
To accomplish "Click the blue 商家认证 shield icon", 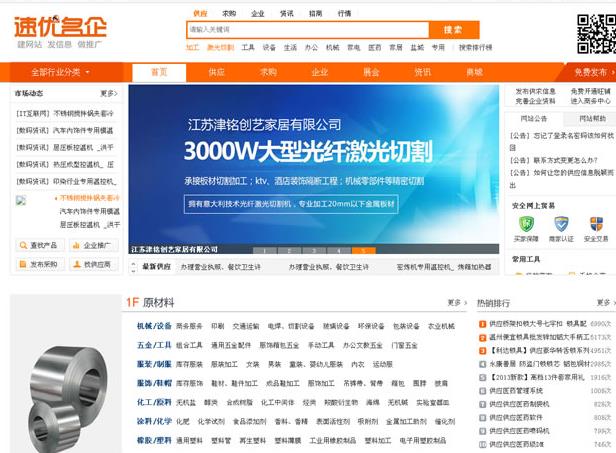I will coord(561,224).
